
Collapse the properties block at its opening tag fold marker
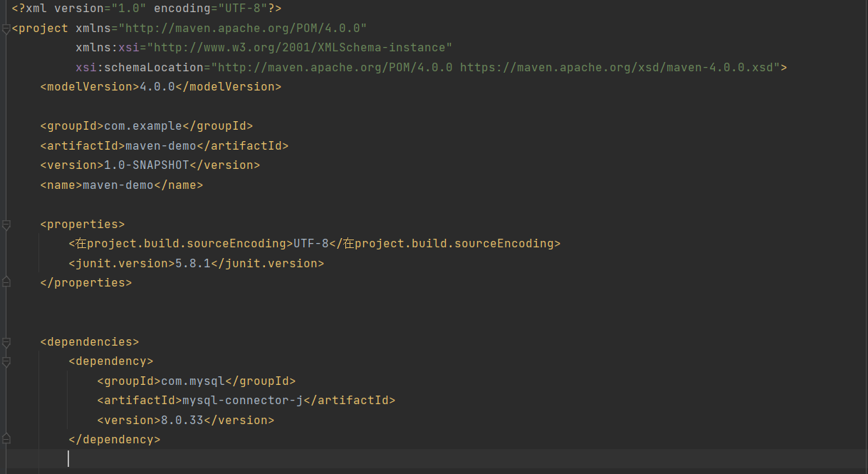coord(6,225)
